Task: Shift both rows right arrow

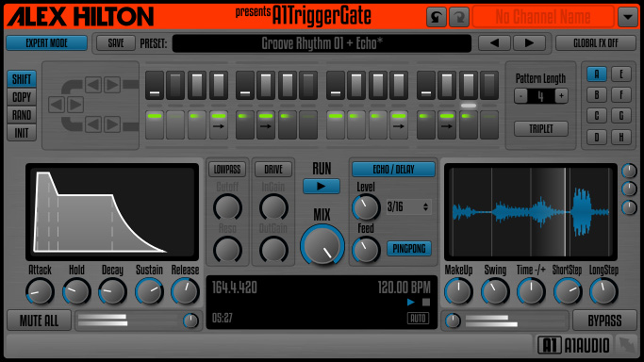Action: [75, 105]
